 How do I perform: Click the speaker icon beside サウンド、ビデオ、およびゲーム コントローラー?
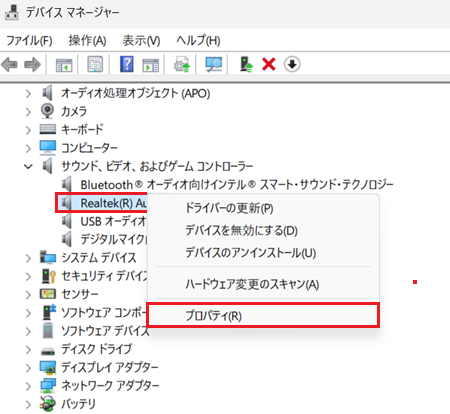[48, 166]
